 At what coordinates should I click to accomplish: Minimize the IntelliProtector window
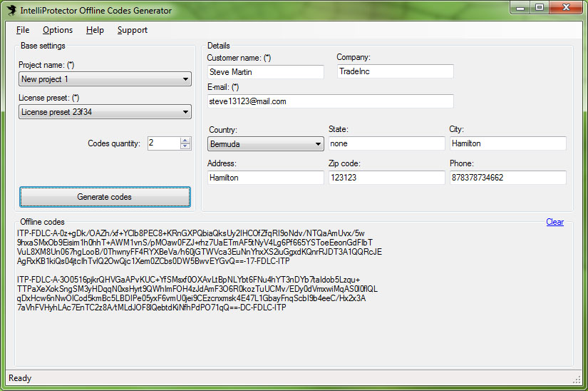[x=520, y=8]
